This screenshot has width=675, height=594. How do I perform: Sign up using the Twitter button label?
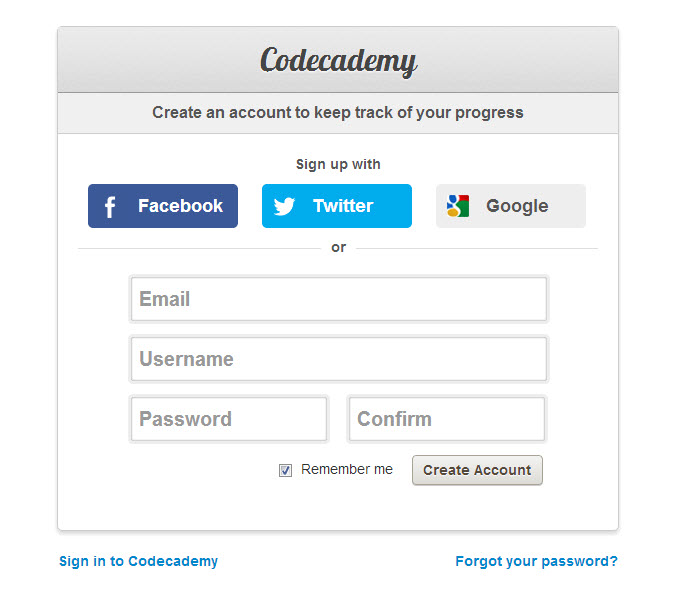pos(343,206)
